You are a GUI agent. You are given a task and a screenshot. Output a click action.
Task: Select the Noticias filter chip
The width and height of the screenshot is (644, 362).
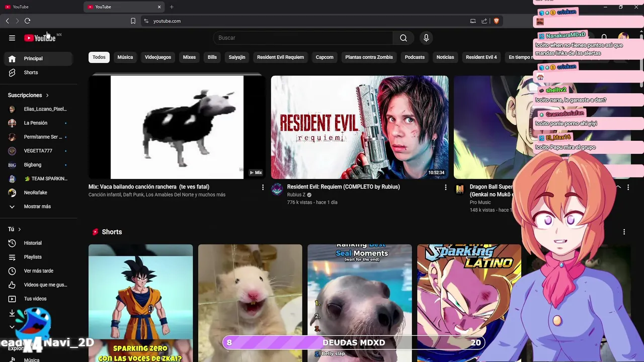(x=445, y=57)
